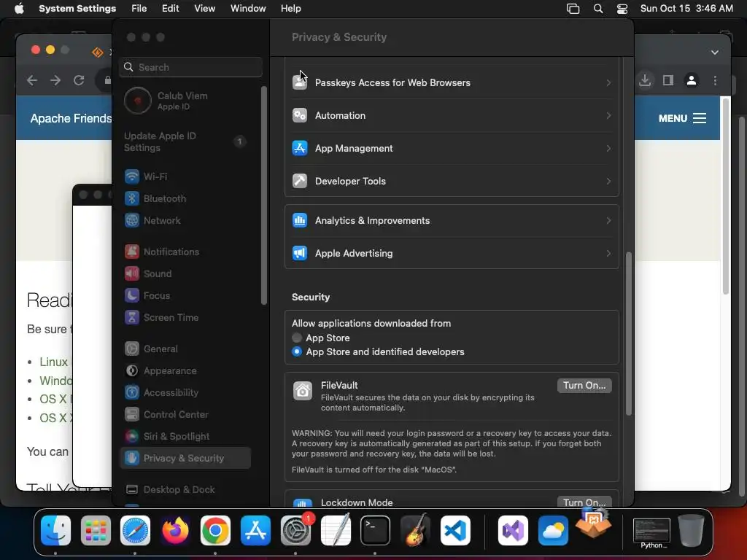Click the settings sidebar scrollbar
Image resolution: width=747 pixels, height=560 pixels.
(x=263, y=195)
